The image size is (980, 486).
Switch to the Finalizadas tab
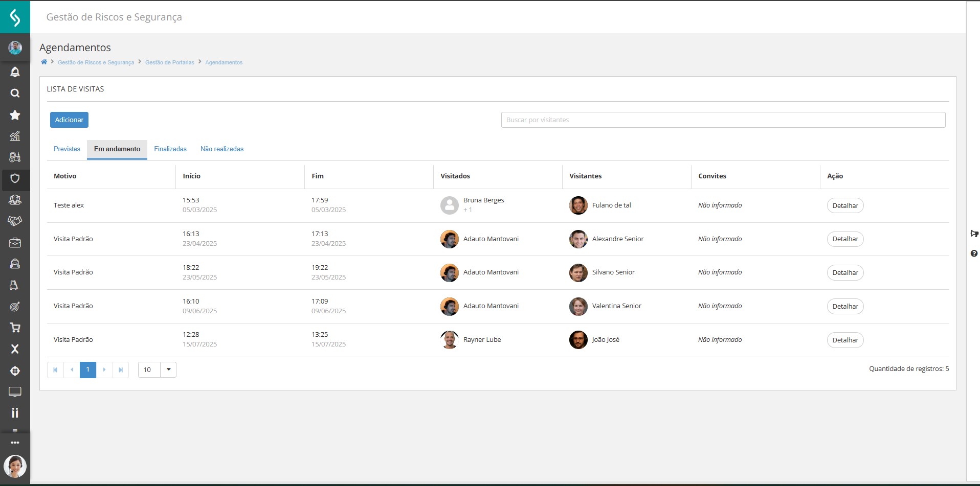(x=170, y=149)
